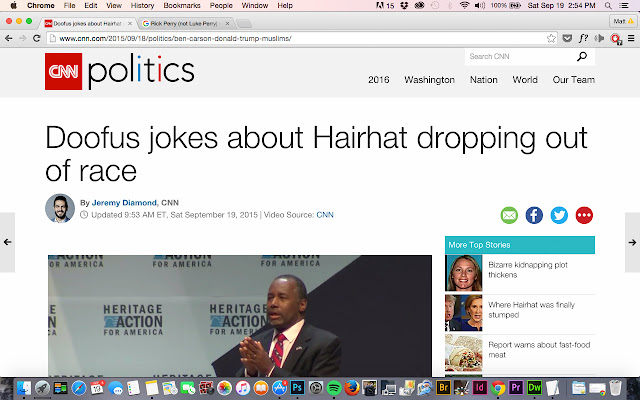640x400 pixels.
Task: Open author Jeremy Diamond's link
Action: (x=124, y=202)
